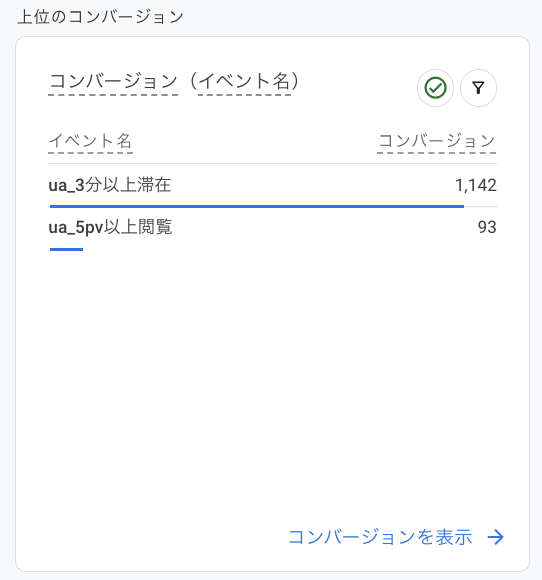Click the closing parenthesis after イベント名 title
The height and width of the screenshot is (580, 542).
[295, 81]
